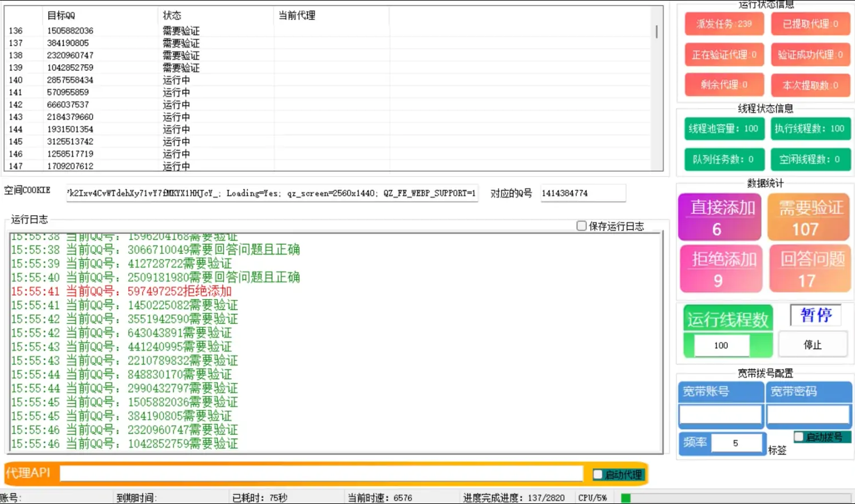
Task: Click log line 3551942590需要验证
Action: point(124,319)
